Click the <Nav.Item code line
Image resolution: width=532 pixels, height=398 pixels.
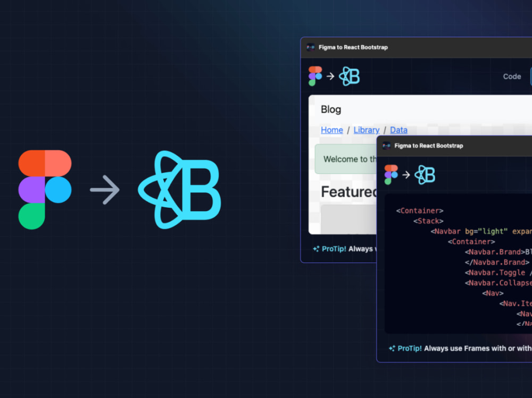tap(516, 303)
